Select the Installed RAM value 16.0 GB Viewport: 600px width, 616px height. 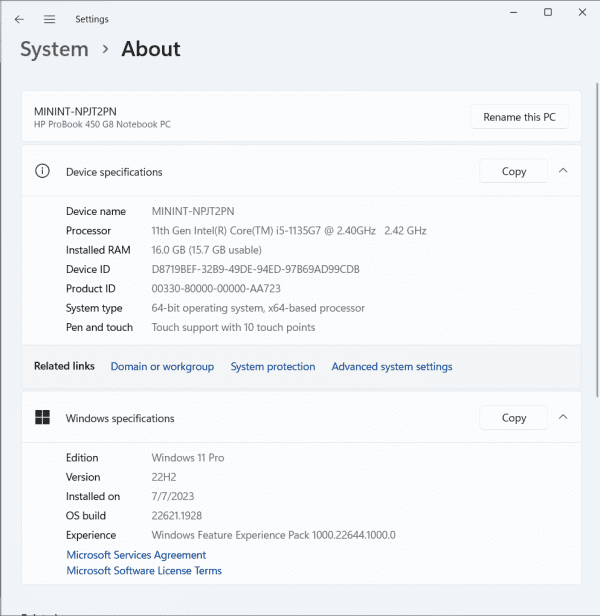(207, 250)
